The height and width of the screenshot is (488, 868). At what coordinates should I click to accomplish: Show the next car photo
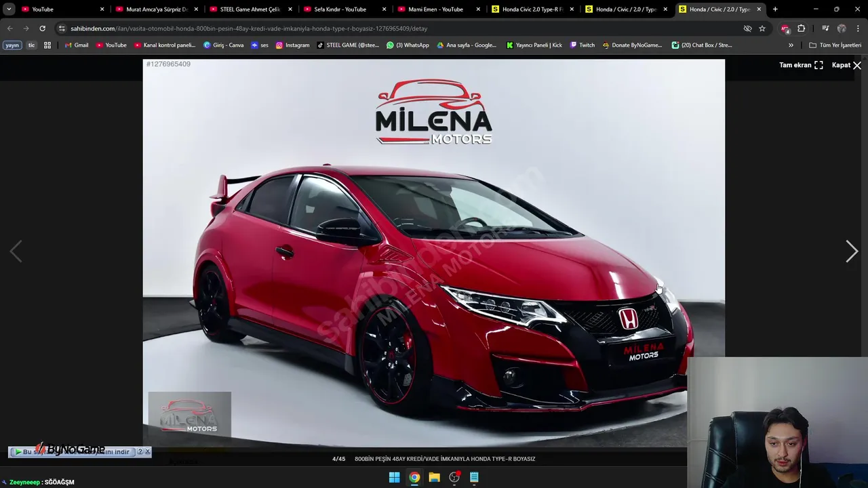tap(852, 251)
